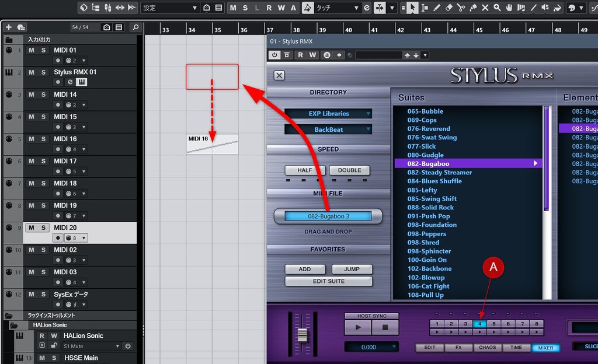Select the Split scissors tool
Viewport: 598px width, 364px height.
(461, 8)
